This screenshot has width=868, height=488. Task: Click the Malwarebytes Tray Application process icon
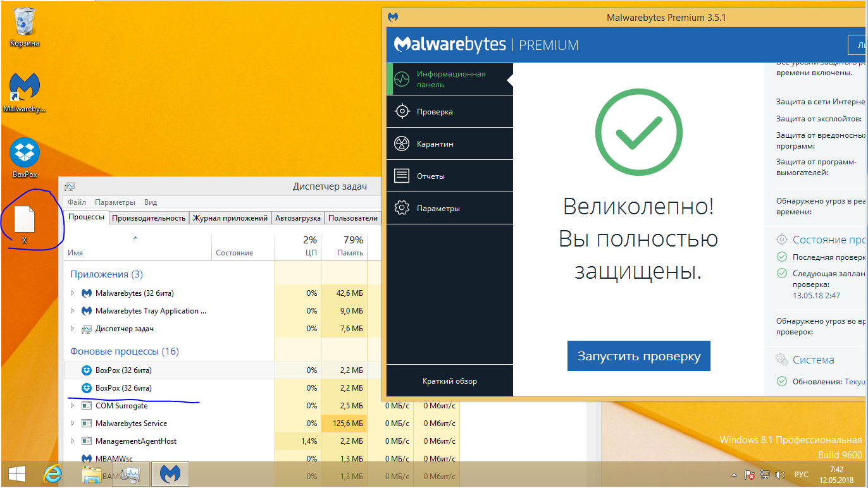87,311
